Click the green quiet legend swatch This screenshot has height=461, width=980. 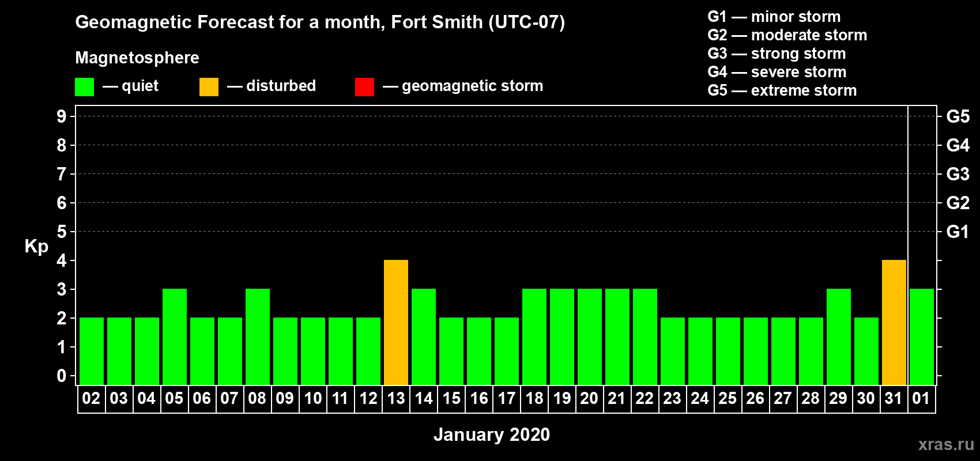click(x=84, y=87)
